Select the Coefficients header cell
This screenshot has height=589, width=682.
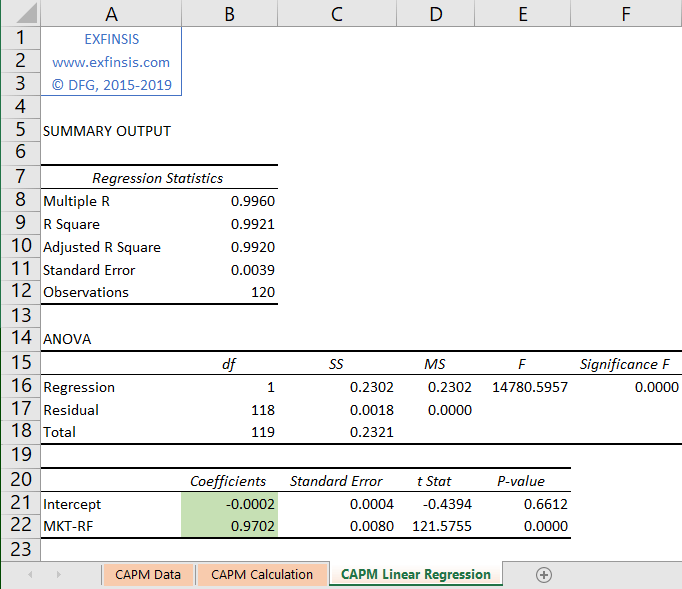point(229,481)
